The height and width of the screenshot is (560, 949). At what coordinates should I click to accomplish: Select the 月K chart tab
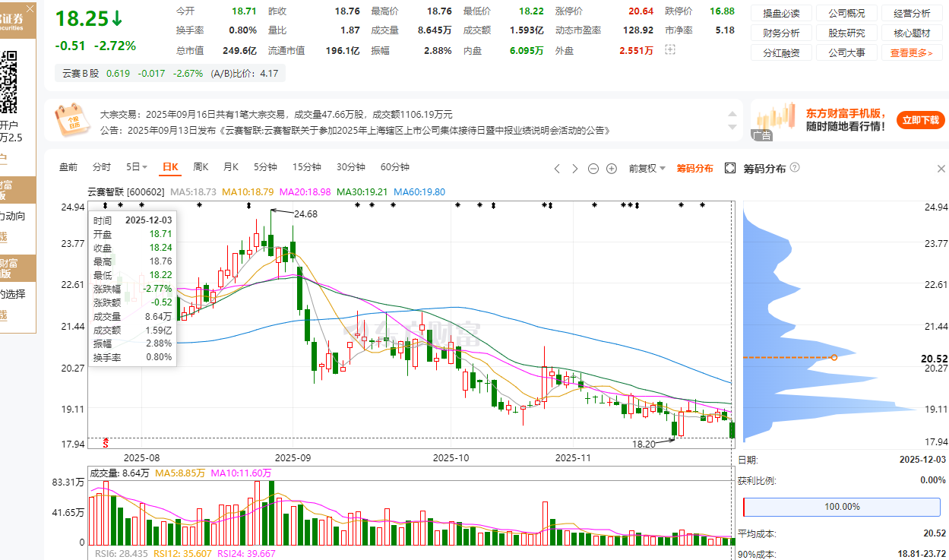pyautogui.click(x=231, y=167)
